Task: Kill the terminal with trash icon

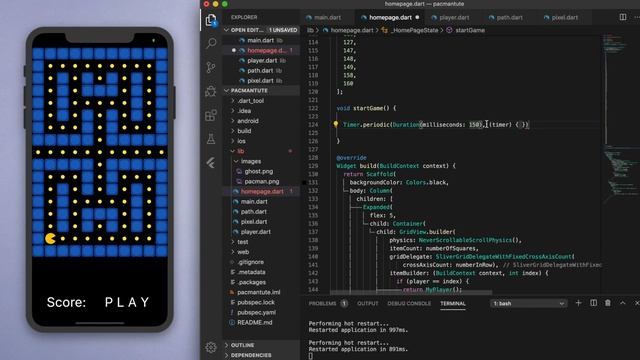Action: coord(608,303)
